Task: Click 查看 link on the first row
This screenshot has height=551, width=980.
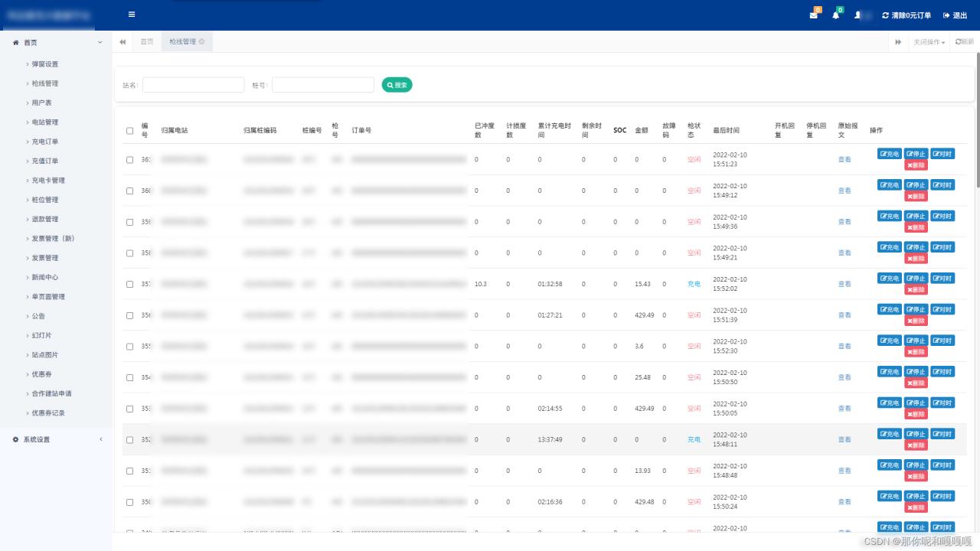Action: [844, 159]
